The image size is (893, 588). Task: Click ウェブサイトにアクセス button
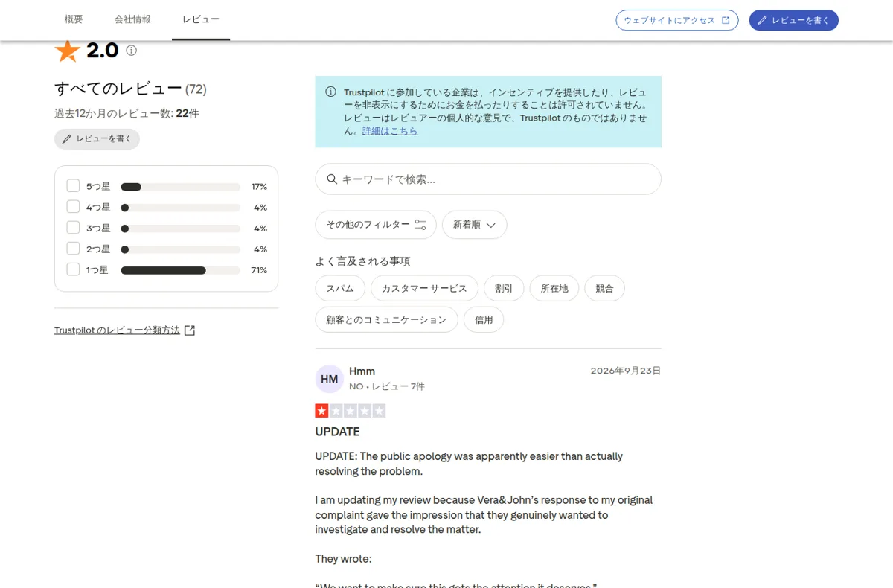(x=677, y=20)
